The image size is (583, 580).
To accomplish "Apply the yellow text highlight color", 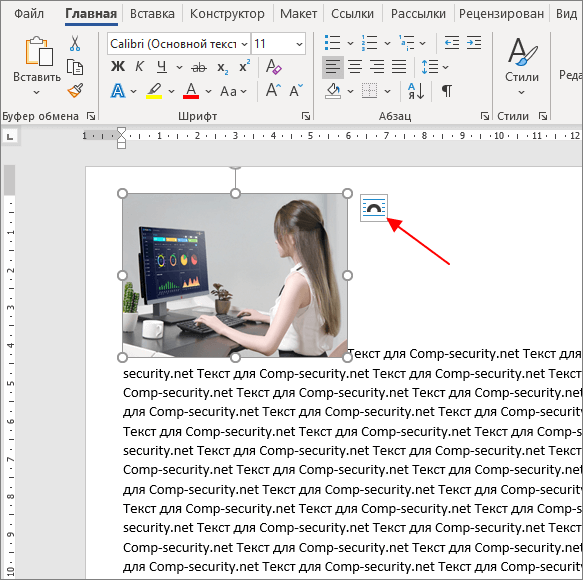I will coord(154,91).
